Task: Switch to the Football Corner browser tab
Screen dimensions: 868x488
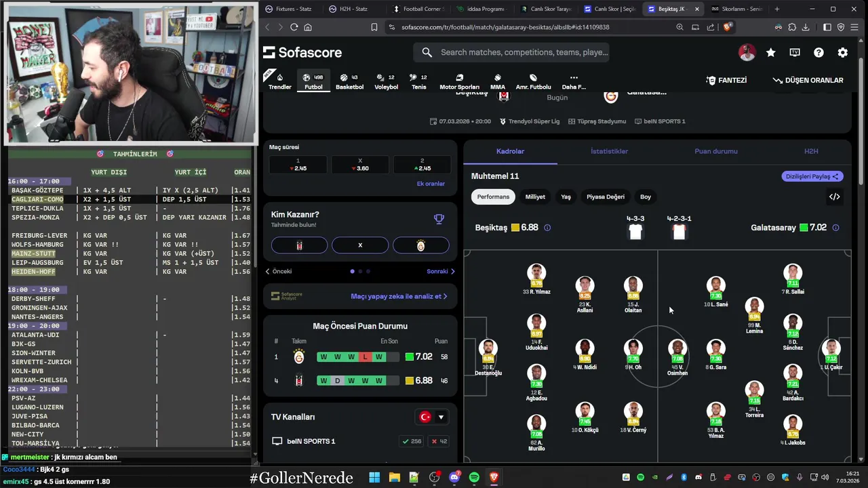Action: (418, 9)
